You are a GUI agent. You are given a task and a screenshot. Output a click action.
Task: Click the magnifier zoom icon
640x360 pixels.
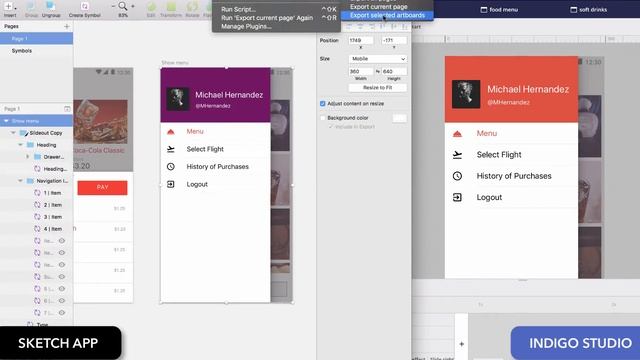pyautogui.click(x=122, y=6)
